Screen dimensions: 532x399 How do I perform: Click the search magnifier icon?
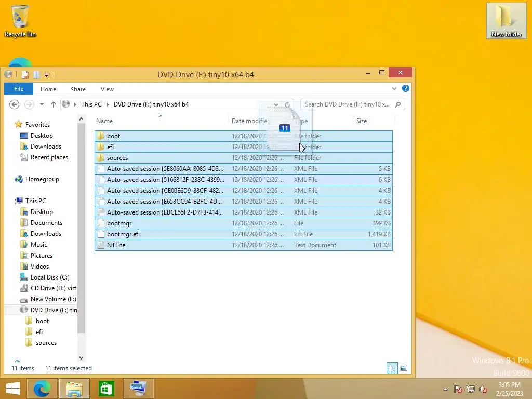coord(398,104)
